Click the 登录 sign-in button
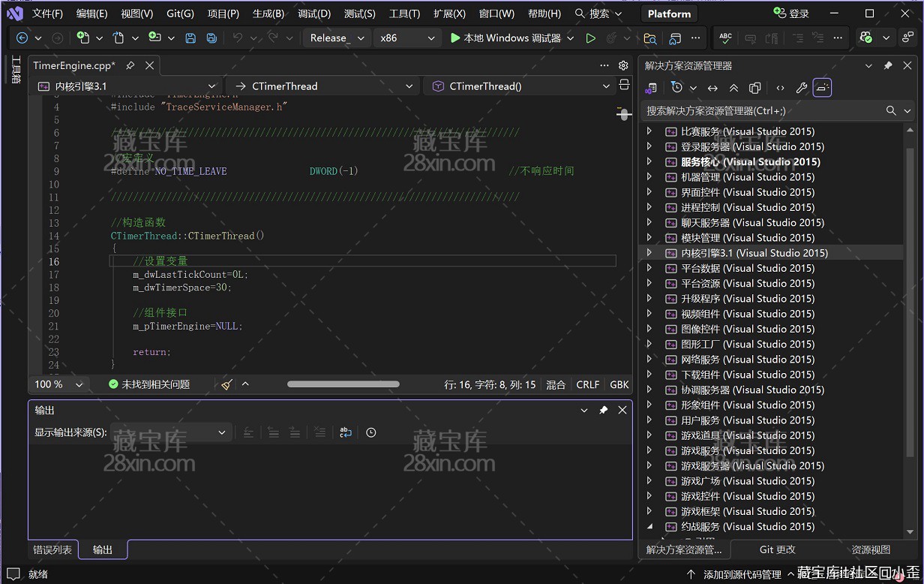 click(791, 14)
